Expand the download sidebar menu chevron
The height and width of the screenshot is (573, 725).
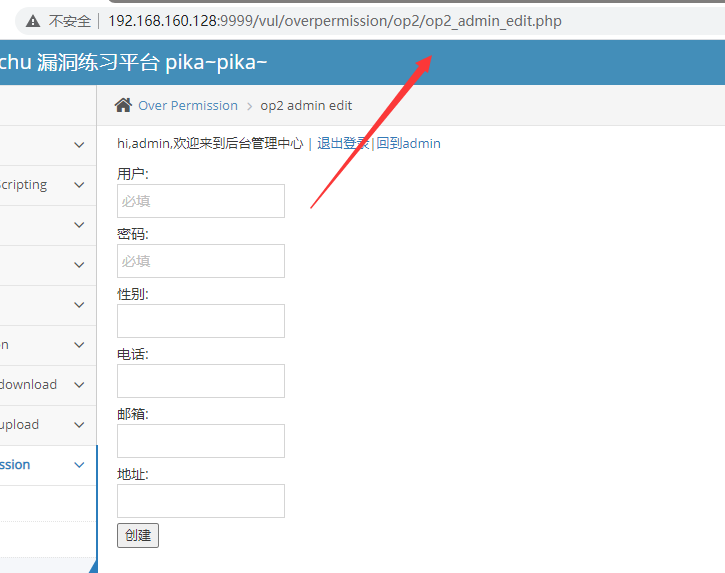tap(79, 385)
